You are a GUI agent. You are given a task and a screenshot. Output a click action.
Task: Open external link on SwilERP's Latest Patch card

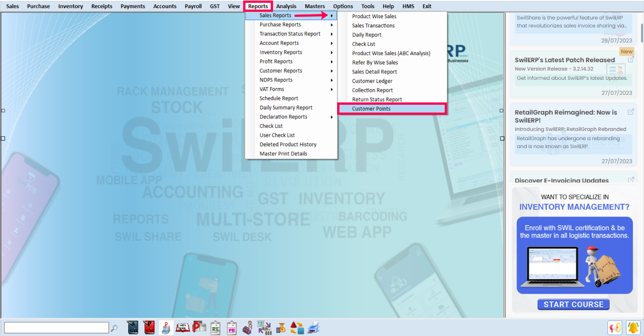pos(631,59)
